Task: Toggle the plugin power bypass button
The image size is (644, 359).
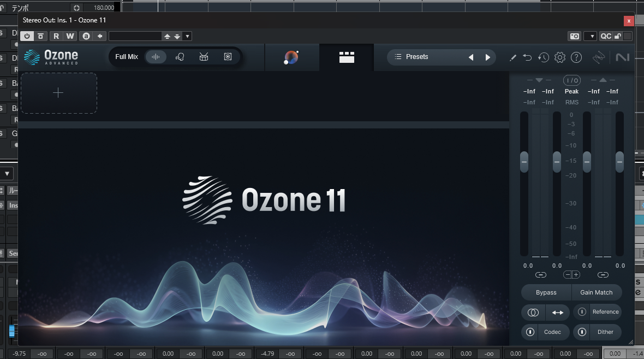Action: click(x=27, y=36)
